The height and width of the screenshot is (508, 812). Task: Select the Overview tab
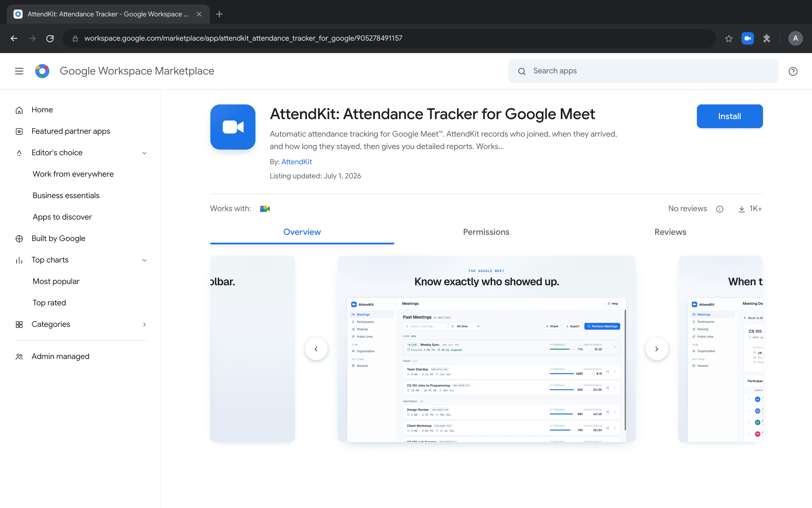[x=302, y=232]
